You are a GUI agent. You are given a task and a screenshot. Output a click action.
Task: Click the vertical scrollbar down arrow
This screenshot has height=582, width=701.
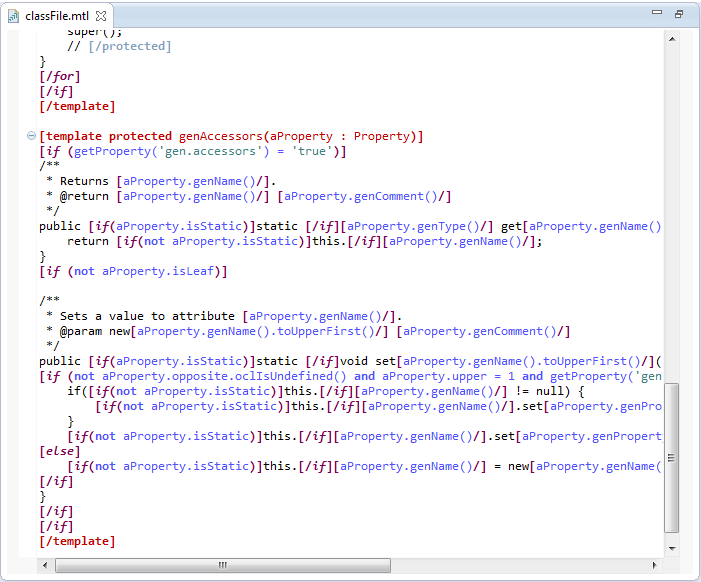(x=672, y=548)
